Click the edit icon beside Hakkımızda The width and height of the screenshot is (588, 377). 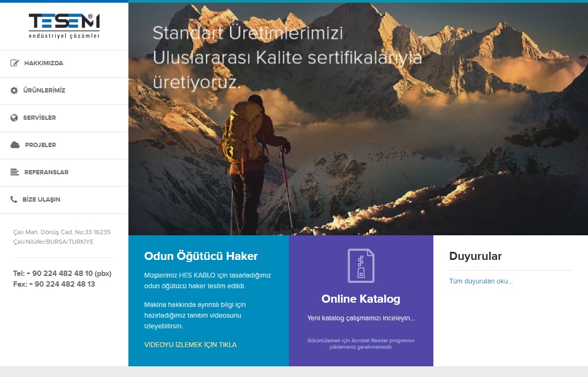coord(14,63)
